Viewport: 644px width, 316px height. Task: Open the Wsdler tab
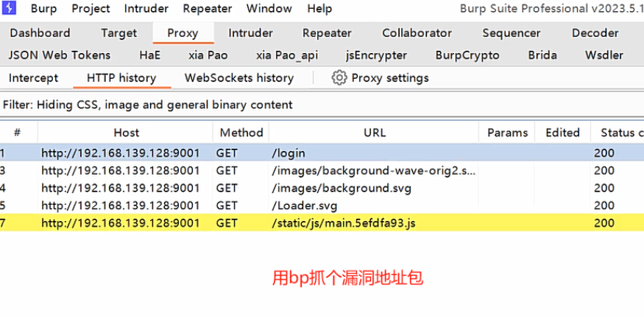pyautogui.click(x=604, y=55)
